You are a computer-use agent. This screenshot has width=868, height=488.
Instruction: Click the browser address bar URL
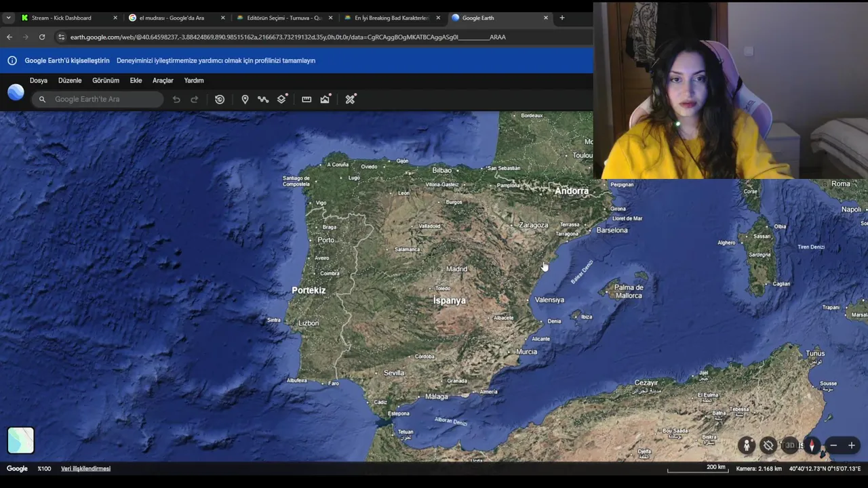point(288,37)
